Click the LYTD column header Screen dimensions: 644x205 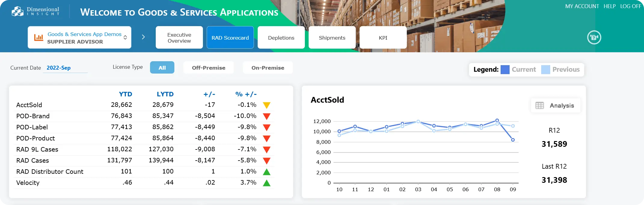(x=165, y=94)
